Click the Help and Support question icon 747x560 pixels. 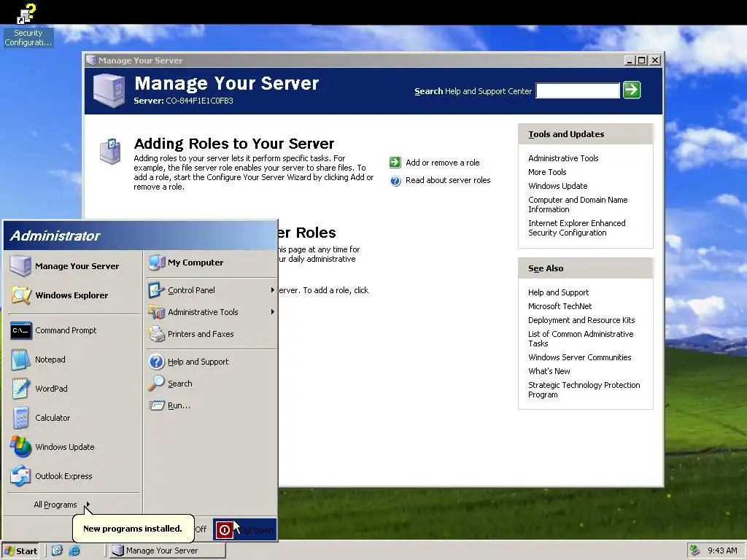click(156, 362)
